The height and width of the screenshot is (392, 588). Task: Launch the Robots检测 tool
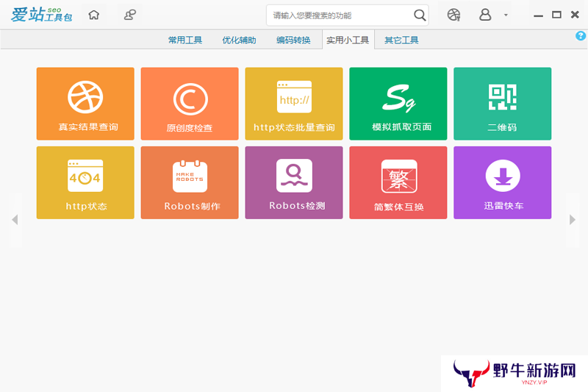tap(293, 182)
